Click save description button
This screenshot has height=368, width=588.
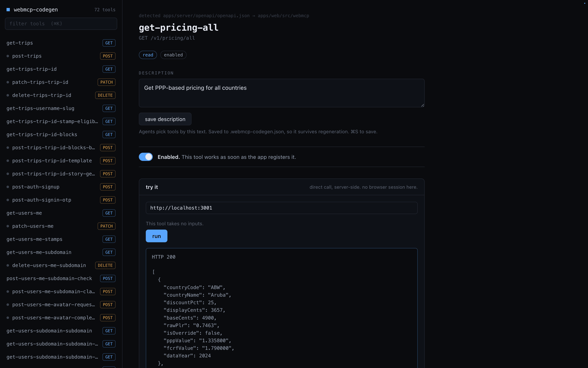(165, 119)
